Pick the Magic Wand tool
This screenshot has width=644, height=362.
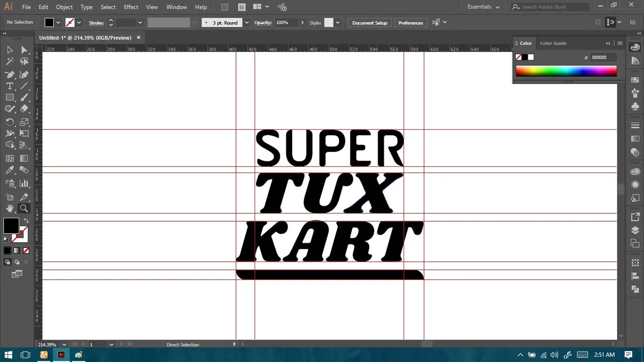(10, 61)
